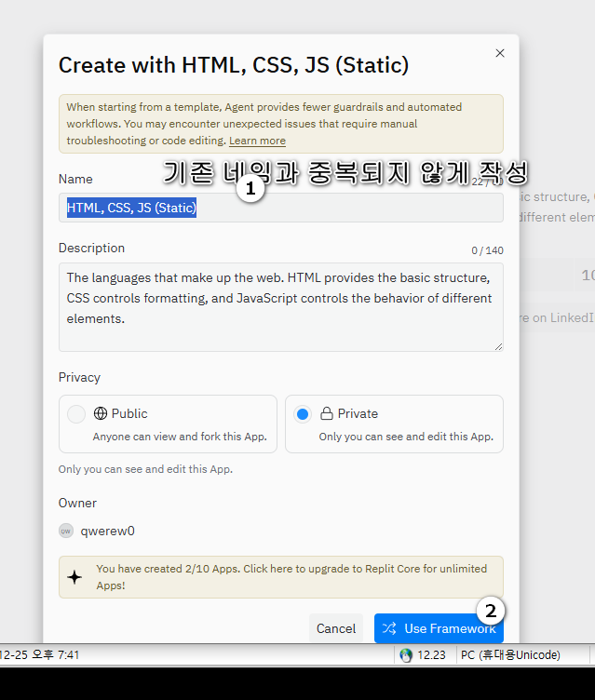
Task: Open the upgrade to Replit Core banner
Action: coord(289,577)
